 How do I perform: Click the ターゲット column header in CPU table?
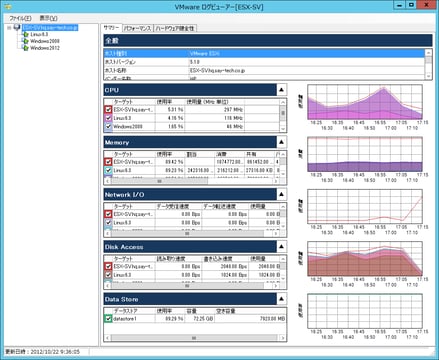(134, 102)
